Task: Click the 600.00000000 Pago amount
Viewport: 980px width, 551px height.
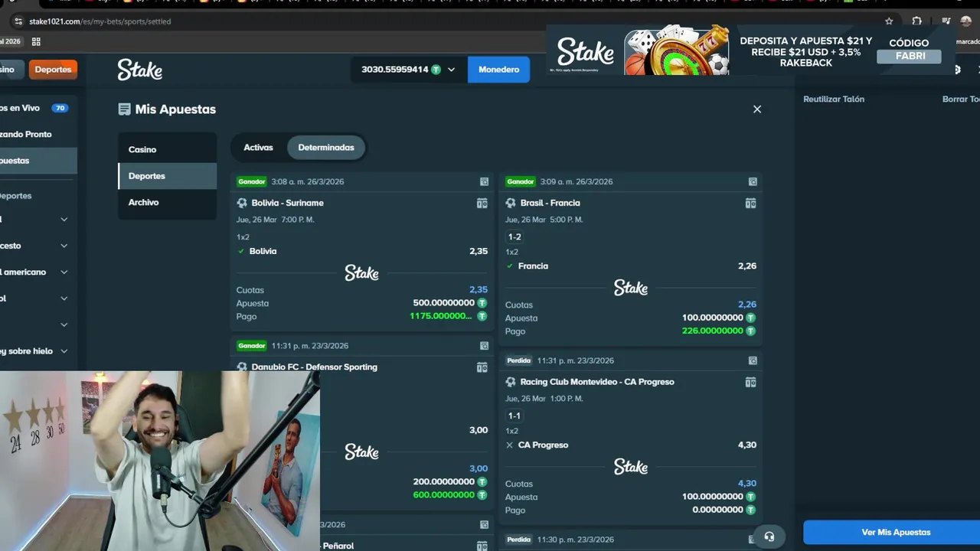Action: click(x=444, y=494)
